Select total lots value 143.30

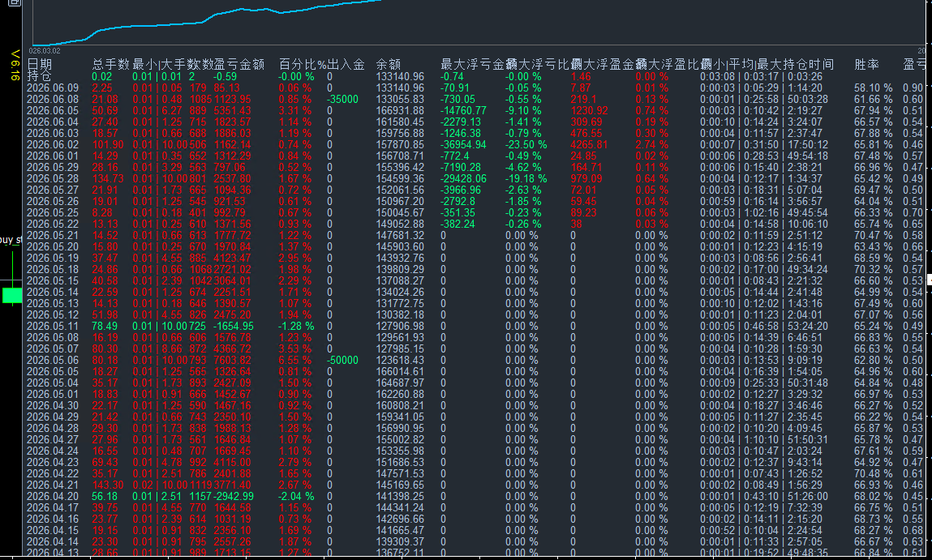point(108,485)
